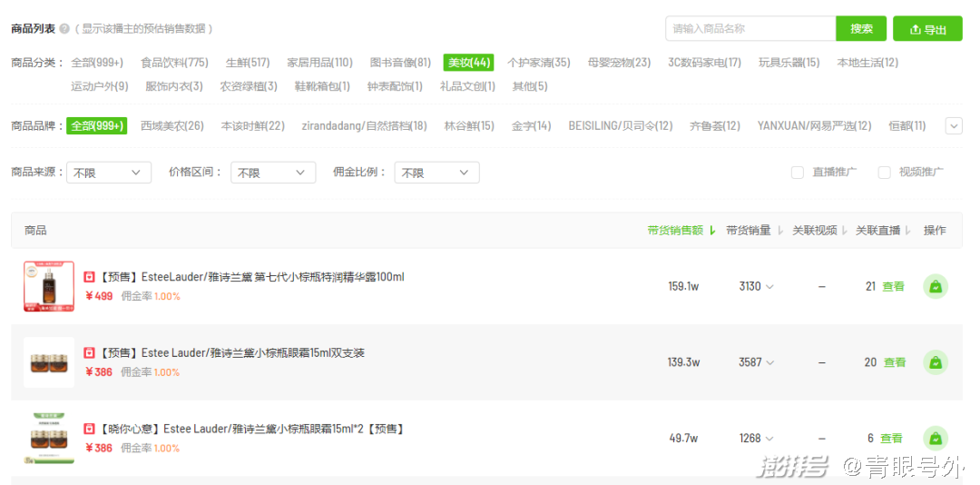The width and height of the screenshot is (980, 485).
Task: Open shopping bag icon for 第七代小棕瓶特润精华露100ml
Action: pyautogui.click(x=936, y=286)
